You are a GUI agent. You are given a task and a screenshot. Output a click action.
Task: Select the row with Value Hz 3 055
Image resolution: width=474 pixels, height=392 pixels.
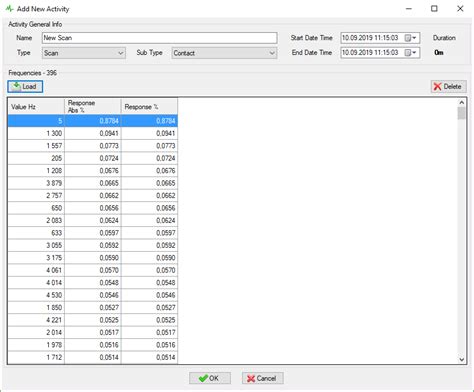pos(93,245)
